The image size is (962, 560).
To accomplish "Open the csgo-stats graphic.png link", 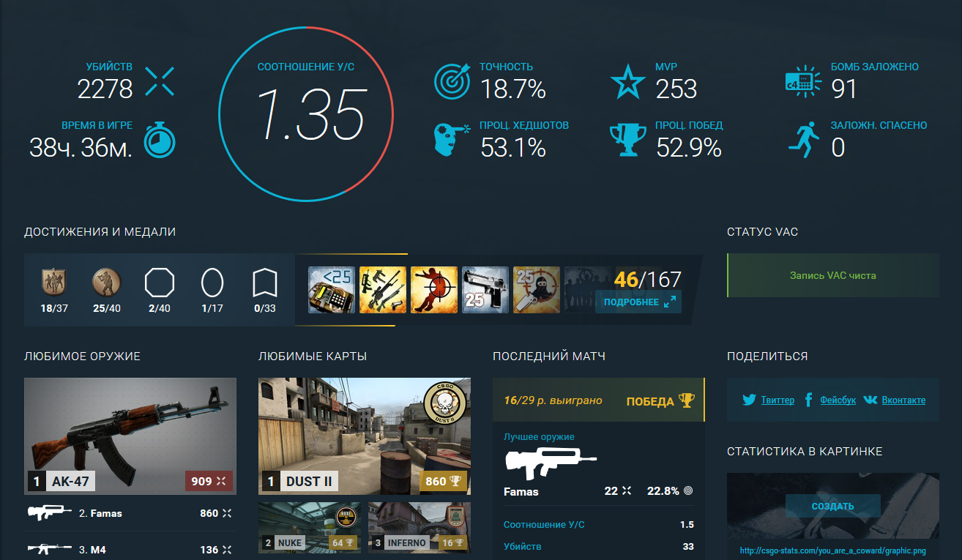I will tap(833, 551).
